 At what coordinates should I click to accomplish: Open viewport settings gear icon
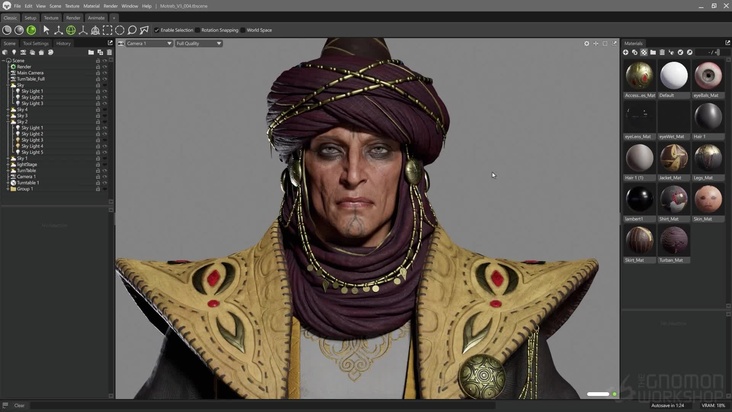point(586,43)
